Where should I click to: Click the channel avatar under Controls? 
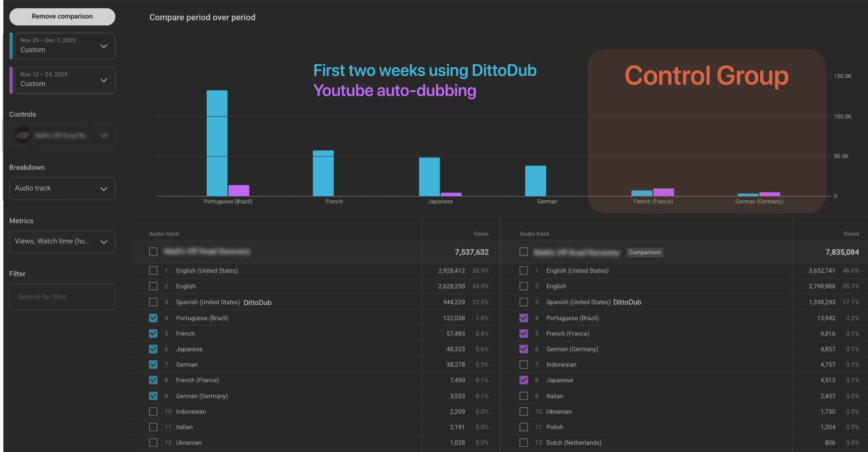(x=22, y=135)
